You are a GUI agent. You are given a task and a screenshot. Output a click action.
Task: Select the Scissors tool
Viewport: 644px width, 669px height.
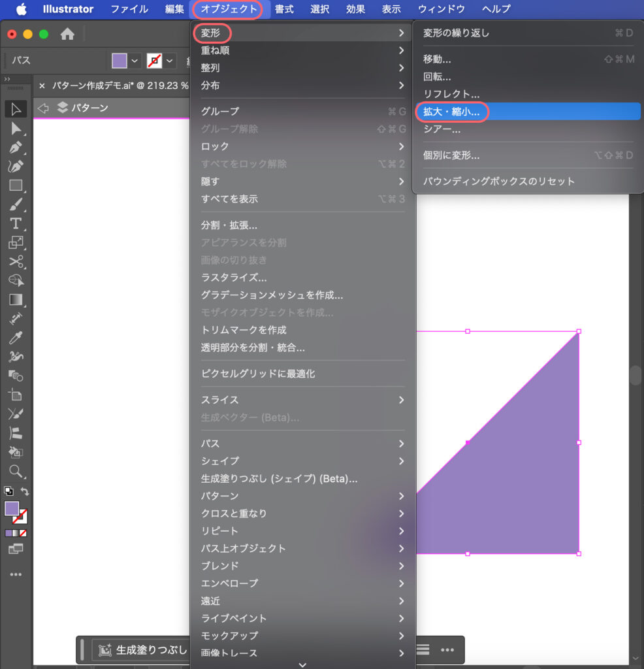[16, 262]
